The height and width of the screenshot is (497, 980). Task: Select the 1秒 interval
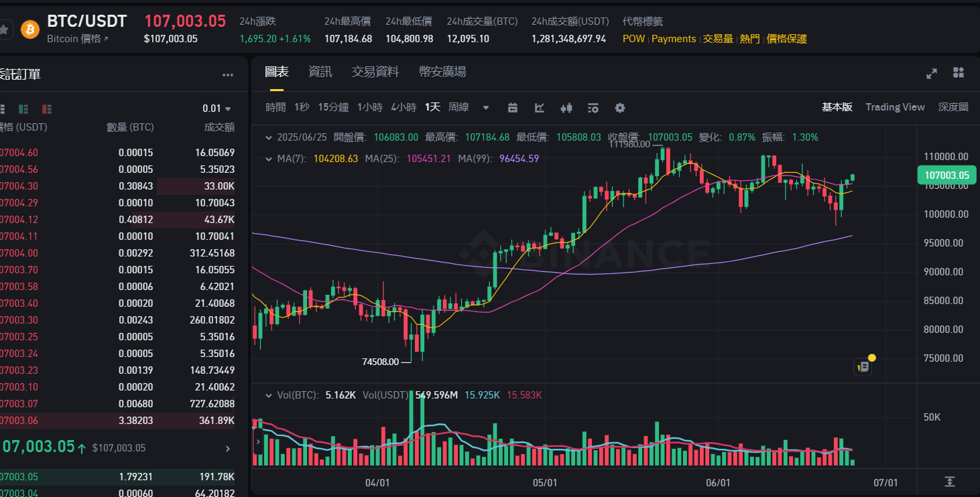(302, 107)
